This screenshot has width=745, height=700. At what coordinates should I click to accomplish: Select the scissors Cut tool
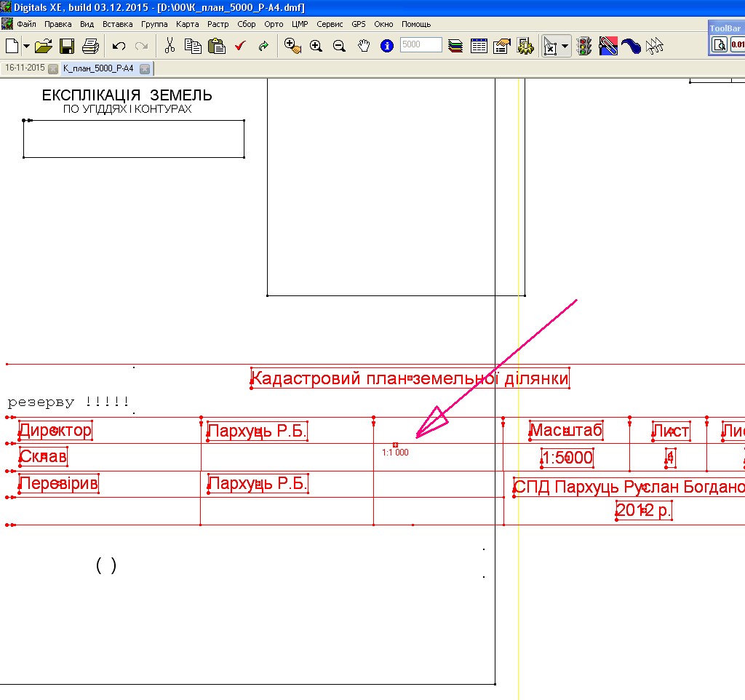170,46
